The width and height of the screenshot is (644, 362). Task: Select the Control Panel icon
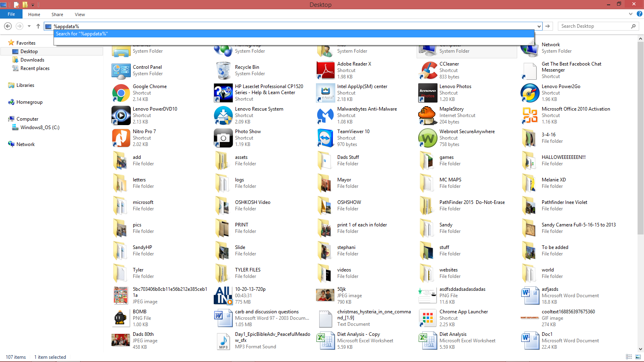[121, 70]
